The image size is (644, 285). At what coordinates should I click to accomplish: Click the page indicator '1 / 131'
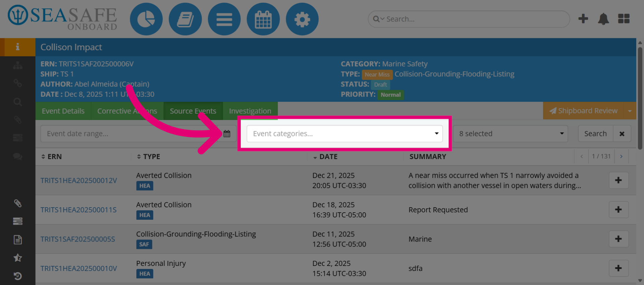click(601, 156)
